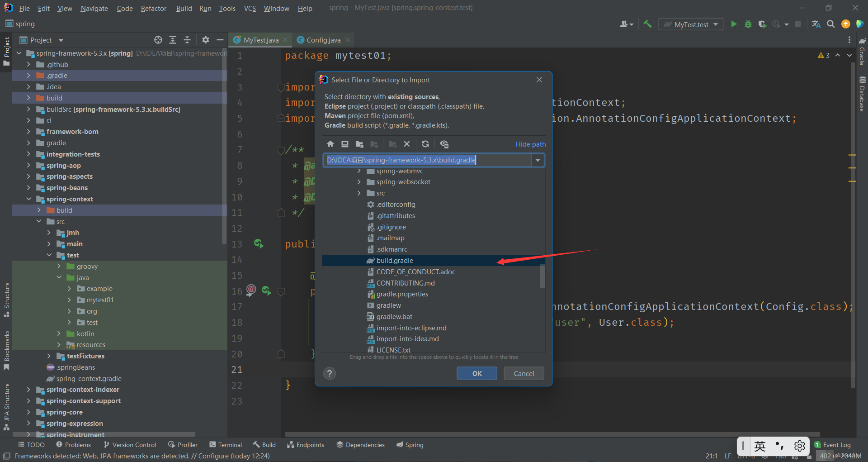
Task: Click run gutter icon at line 16
Action: point(266,291)
